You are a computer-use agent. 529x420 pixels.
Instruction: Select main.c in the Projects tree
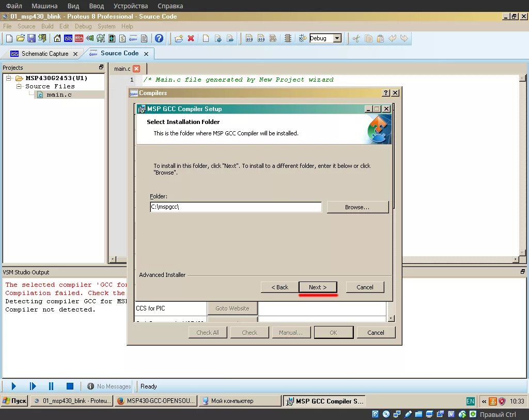point(59,95)
